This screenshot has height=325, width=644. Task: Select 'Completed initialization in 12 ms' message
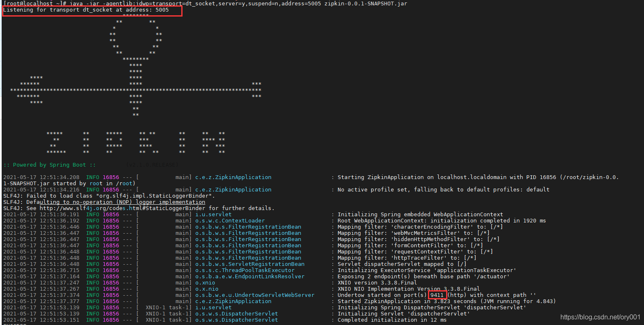point(392,320)
